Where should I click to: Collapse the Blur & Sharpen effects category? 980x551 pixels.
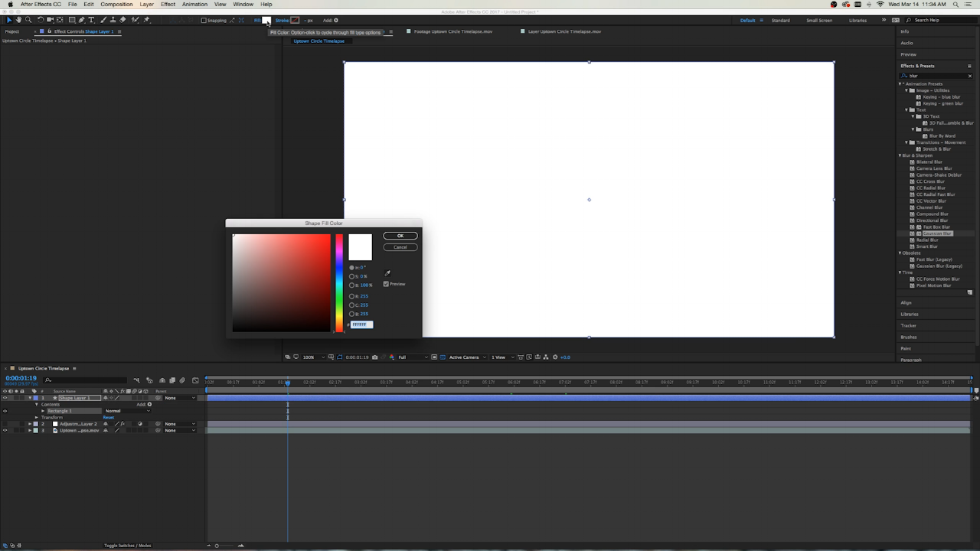pos(900,155)
